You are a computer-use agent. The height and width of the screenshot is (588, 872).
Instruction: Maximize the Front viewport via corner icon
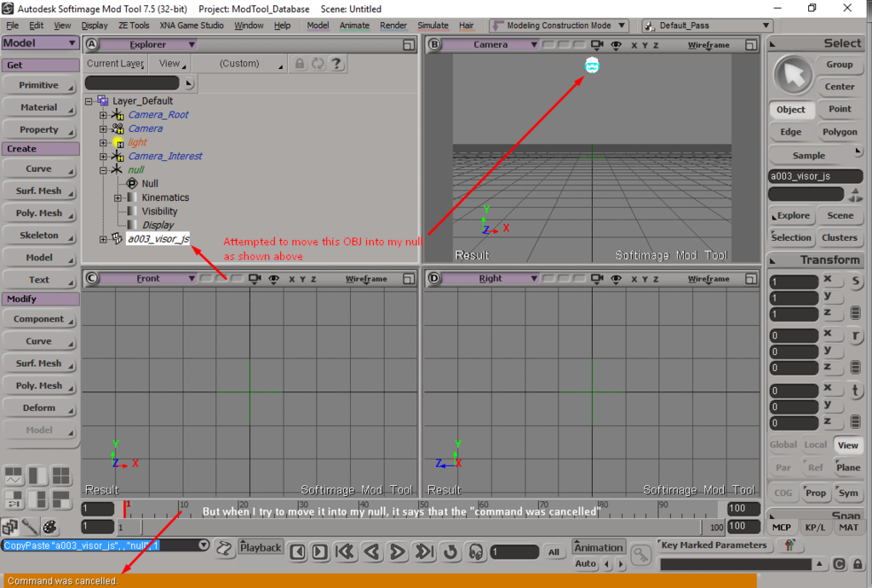pos(409,278)
